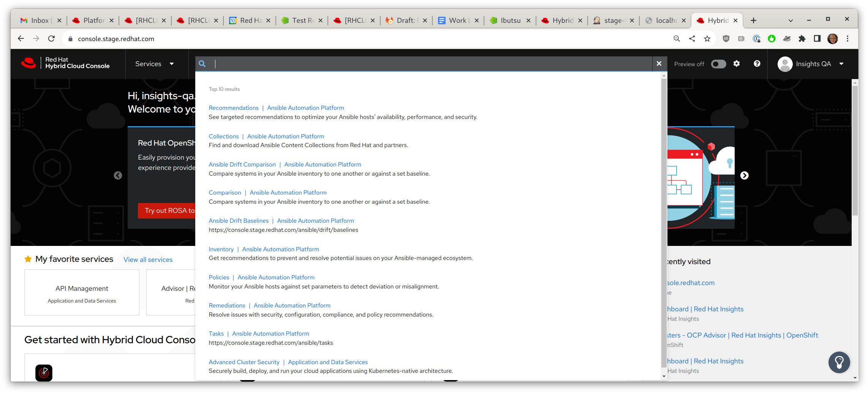The width and height of the screenshot is (868, 393).
Task: Click the Insights QA user avatar
Action: click(785, 64)
